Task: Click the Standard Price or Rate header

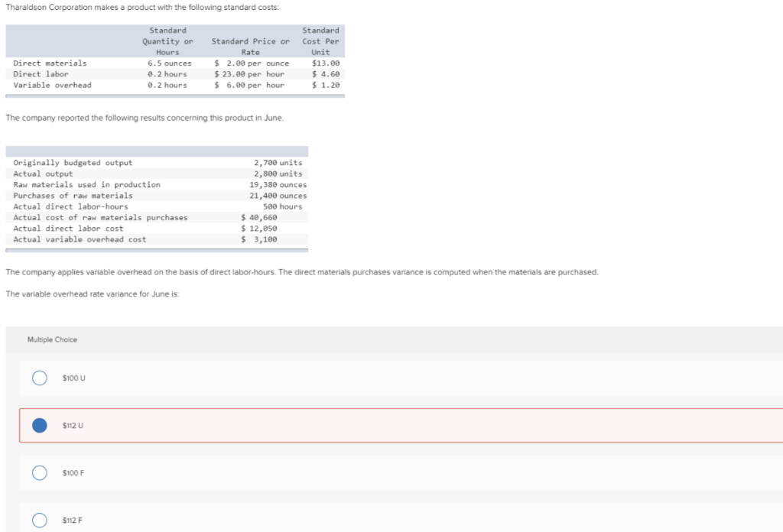Action: 250,47
